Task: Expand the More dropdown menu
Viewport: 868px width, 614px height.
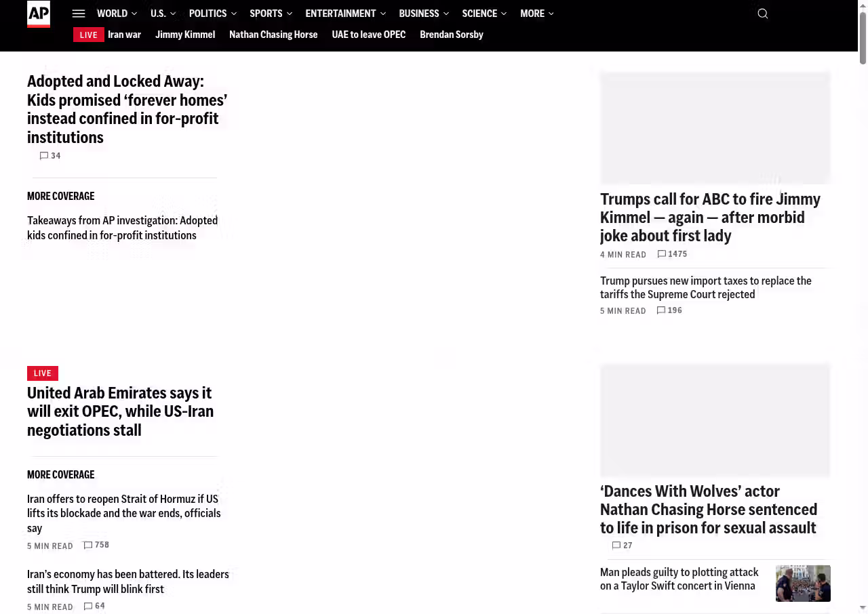Action: click(x=536, y=14)
